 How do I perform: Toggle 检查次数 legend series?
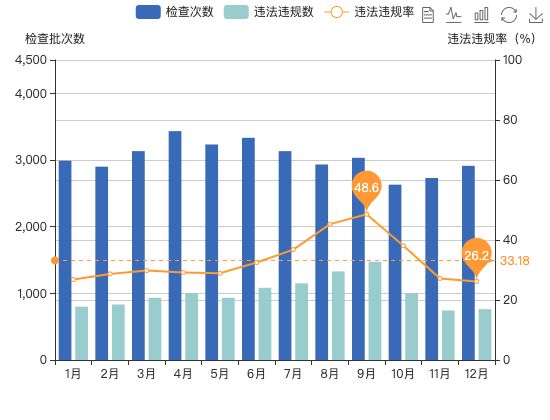tap(175, 12)
